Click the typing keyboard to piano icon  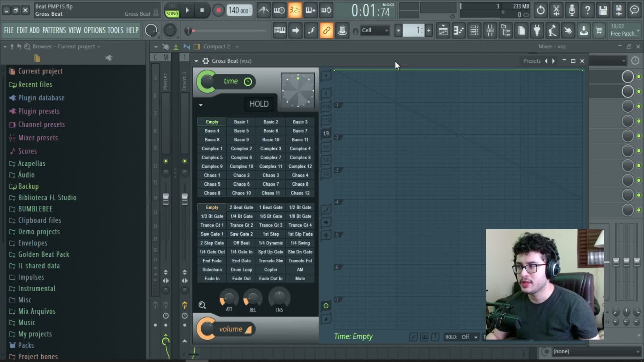point(280,31)
